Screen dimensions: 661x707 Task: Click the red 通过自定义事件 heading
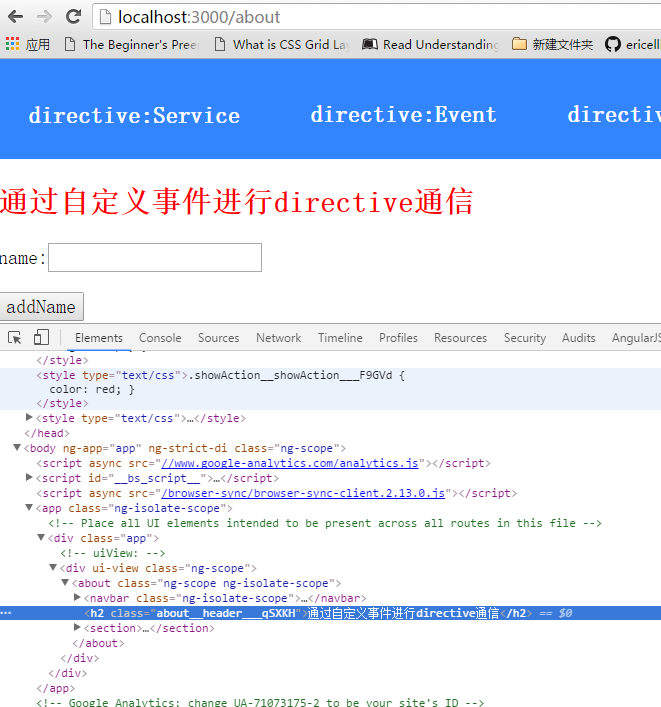(236, 201)
